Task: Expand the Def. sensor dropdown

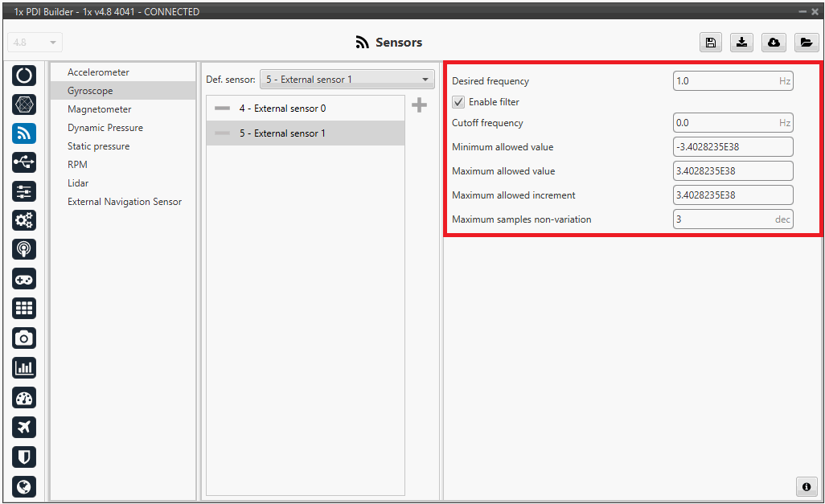Action: (347, 80)
